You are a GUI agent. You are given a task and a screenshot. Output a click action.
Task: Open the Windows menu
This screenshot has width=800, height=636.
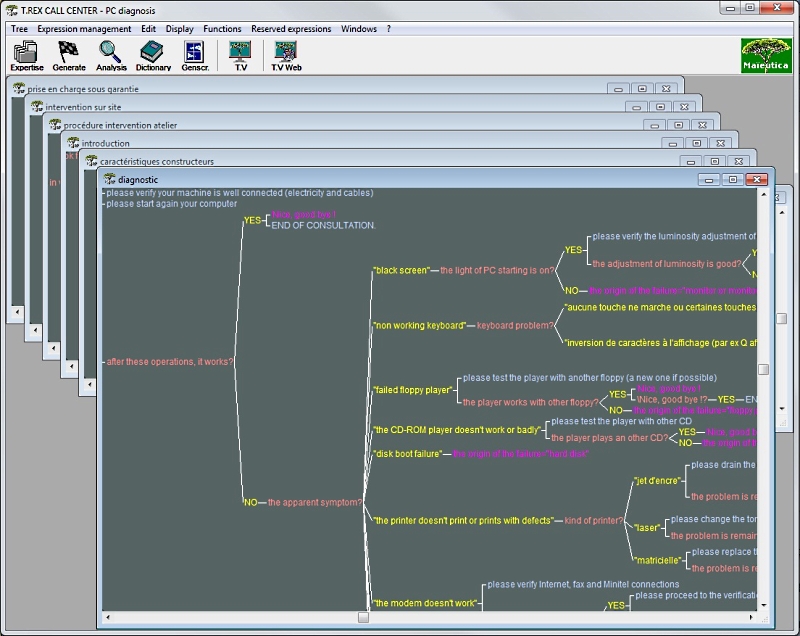358,29
